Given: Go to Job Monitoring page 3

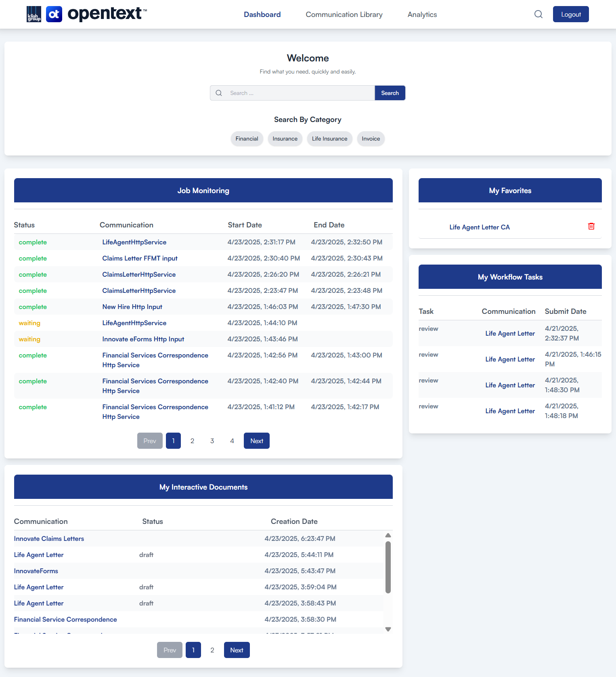Looking at the screenshot, I should pos(212,441).
